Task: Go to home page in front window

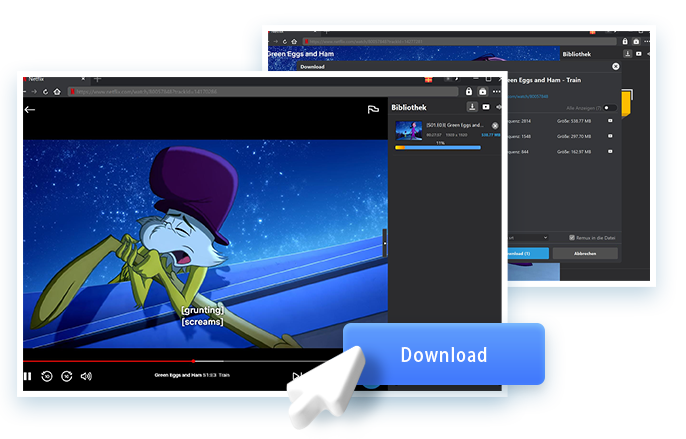Action: tap(57, 91)
